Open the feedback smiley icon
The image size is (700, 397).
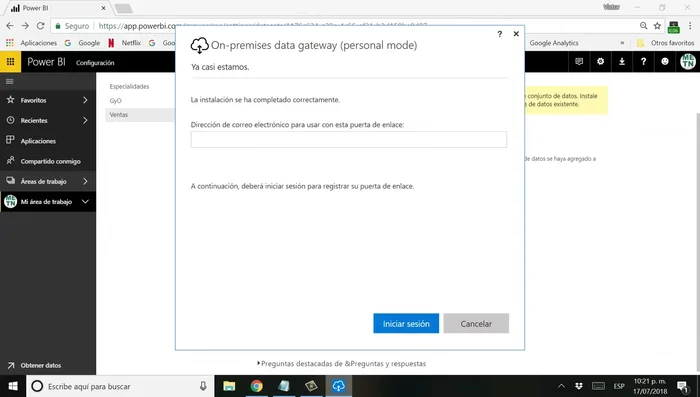665,62
